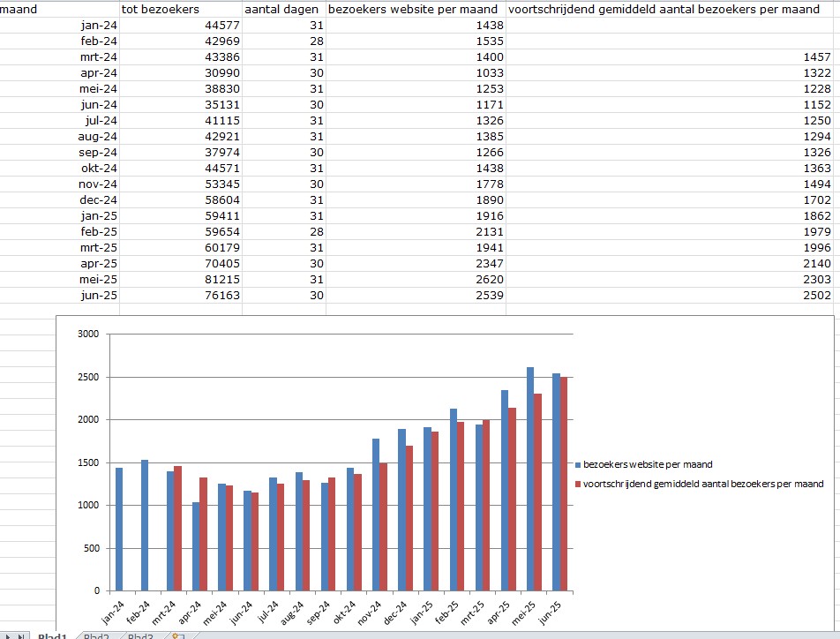Image resolution: width=840 pixels, height=639 pixels.
Task: Go to the Blad3 sheet tab
Action: pyautogui.click(x=141, y=635)
